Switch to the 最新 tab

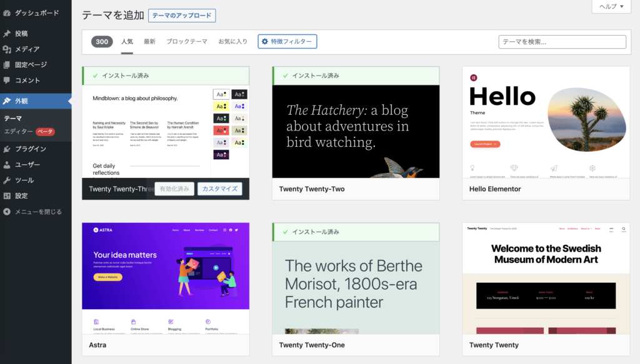(x=149, y=42)
